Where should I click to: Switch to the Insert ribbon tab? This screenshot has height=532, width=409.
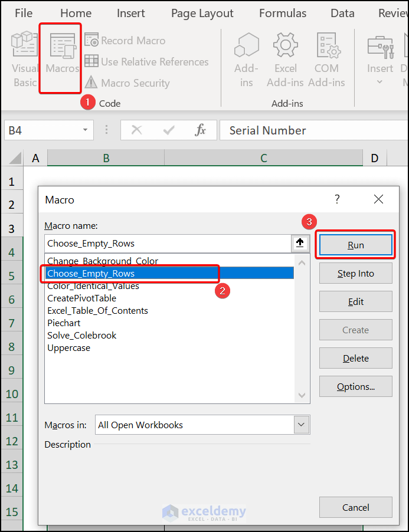pos(130,13)
